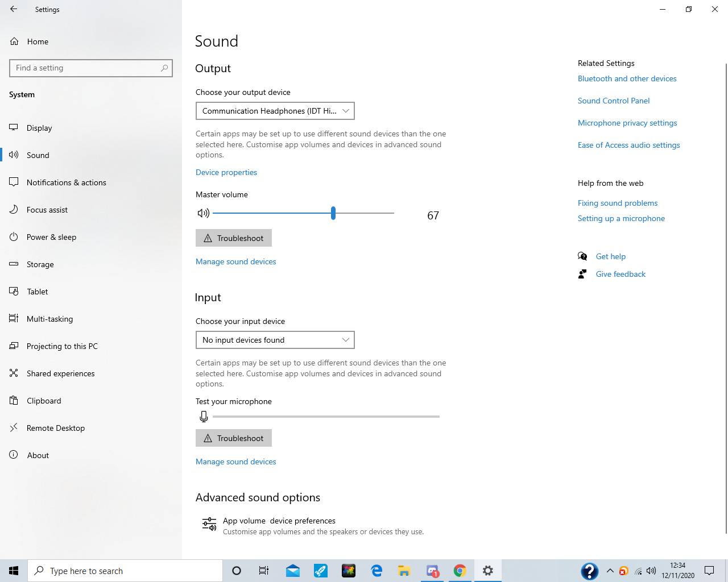Viewport: 728px width, 582px height.
Task: Open Power & sleep settings
Action: [x=91, y=237]
